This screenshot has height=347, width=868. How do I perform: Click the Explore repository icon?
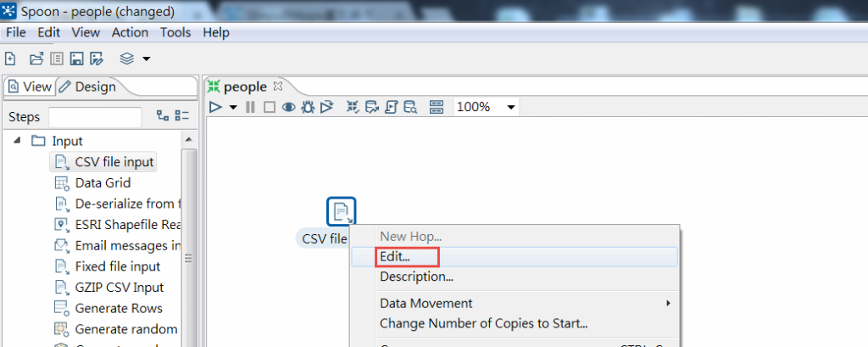pyautogui.click(x=57, y=59)
